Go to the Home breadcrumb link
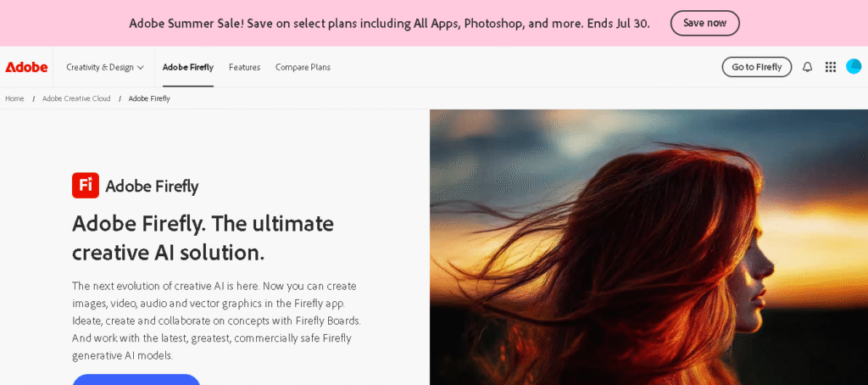The height and width of the screenshot is (385, 868). pos(14,98)
